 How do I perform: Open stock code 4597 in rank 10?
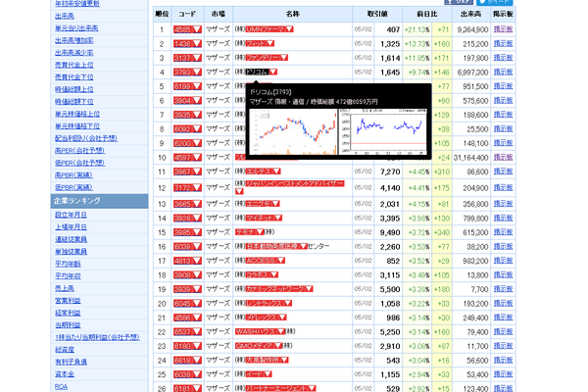[182, 158]
